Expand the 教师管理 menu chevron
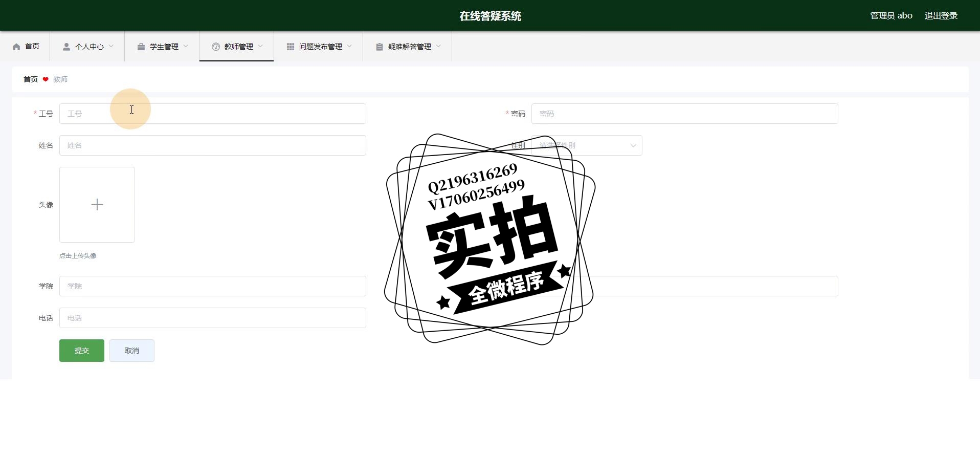 click(260, 46)
